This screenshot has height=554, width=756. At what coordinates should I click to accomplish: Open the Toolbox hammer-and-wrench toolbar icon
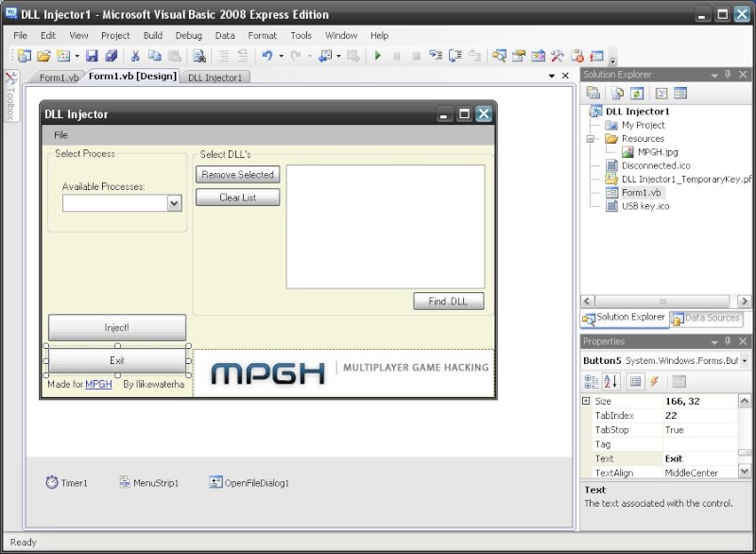click(558, 56)
